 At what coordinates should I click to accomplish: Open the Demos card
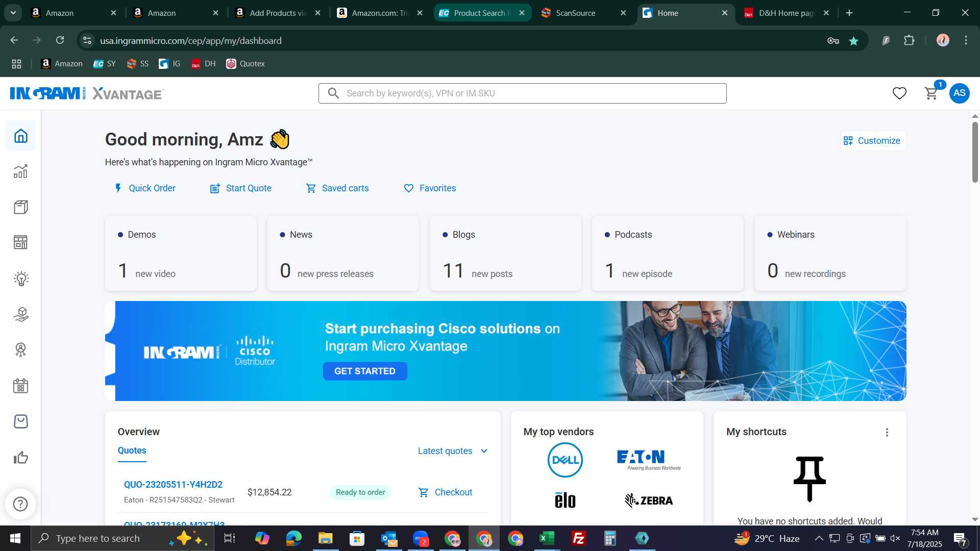[x=181, y=253]
